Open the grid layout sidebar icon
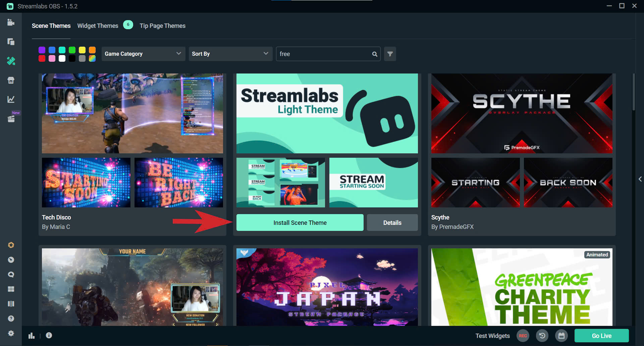This screenshot has width=644, height=346. coord(11,289)
